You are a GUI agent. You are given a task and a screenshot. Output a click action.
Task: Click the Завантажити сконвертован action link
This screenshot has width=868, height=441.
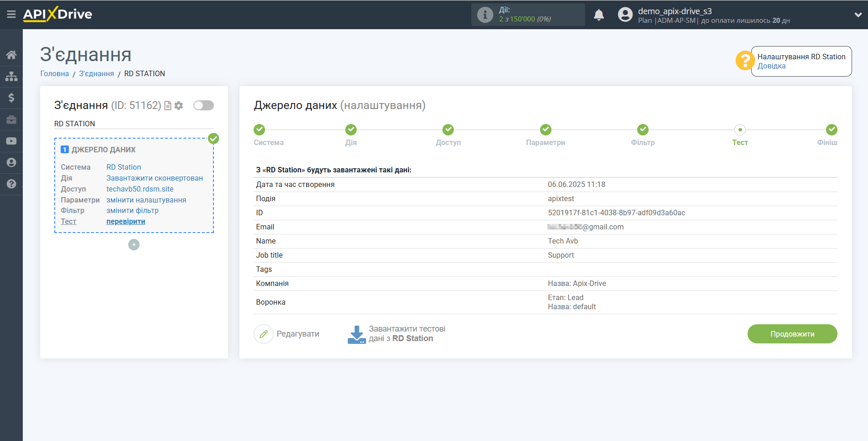click(x=155, y=178)
